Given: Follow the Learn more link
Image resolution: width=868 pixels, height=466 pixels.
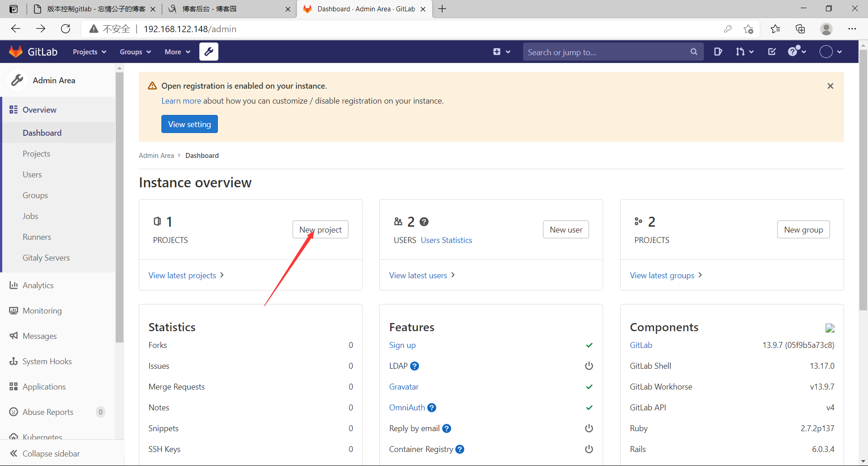Looking at the screenshot, I should [x=181, y=101].
